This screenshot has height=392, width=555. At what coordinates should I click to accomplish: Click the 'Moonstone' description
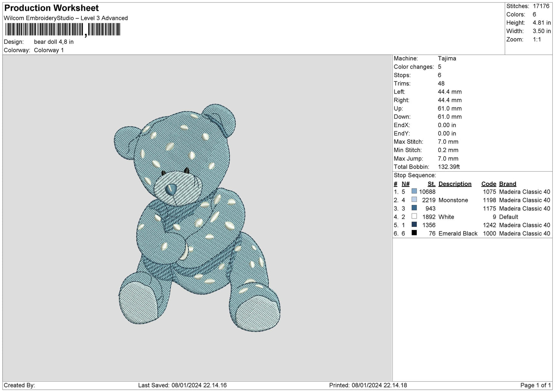pyautogui.click(x=454, y=200)
